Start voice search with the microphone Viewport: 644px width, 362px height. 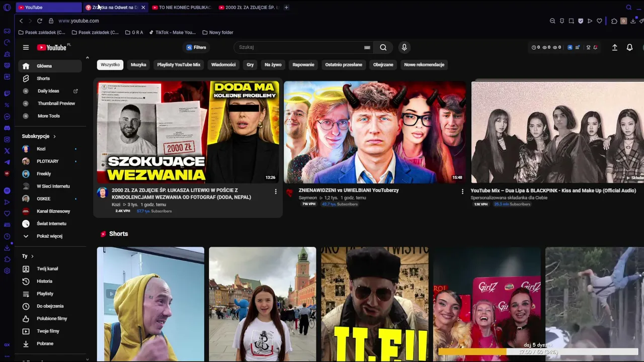point(404,47)
